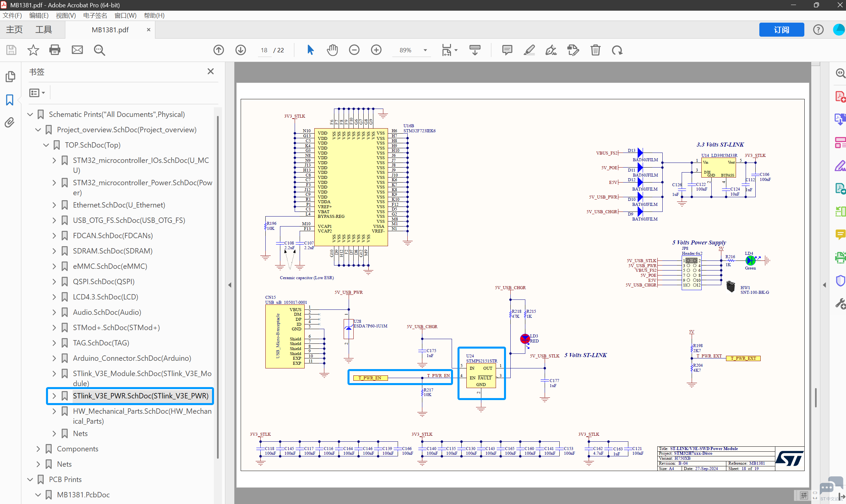The image size is (846, 504).
Task: Collapse left pane with arrow handle
Action: tap(230, 284)
